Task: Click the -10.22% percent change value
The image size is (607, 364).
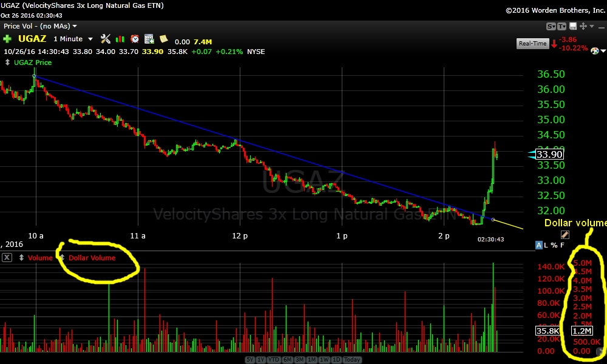Action: (x=574, y=48)
